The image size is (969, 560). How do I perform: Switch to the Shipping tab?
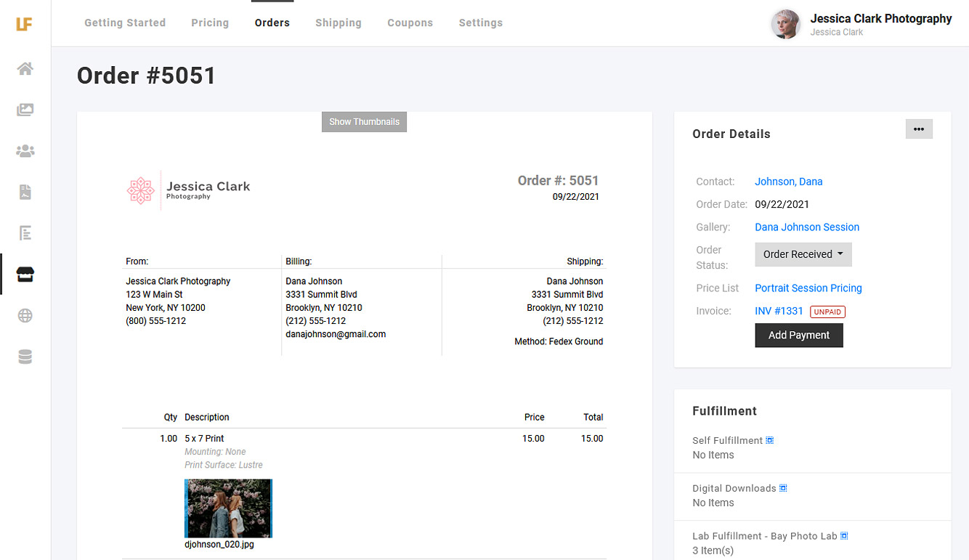[x=338, y=23]
